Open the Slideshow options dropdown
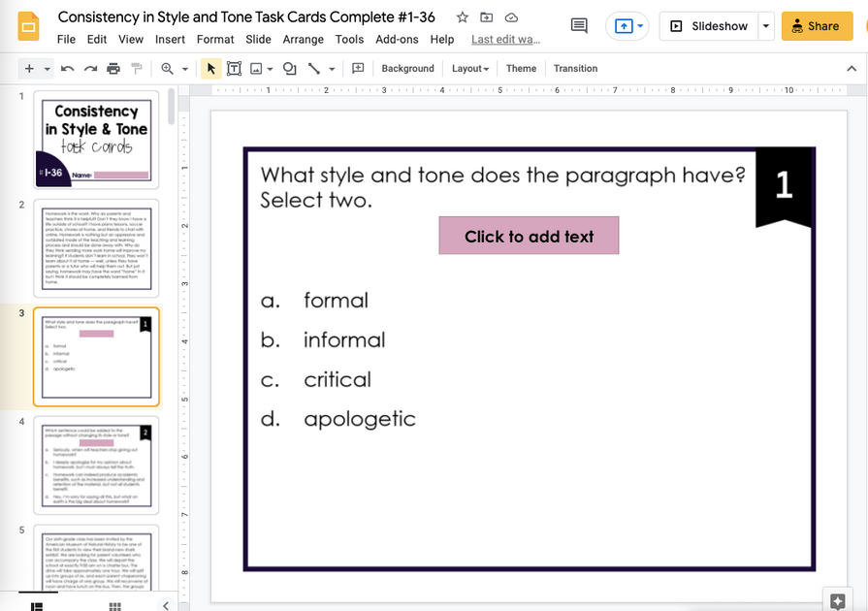This screenshot has width=868, height=611. pos(765,26)
